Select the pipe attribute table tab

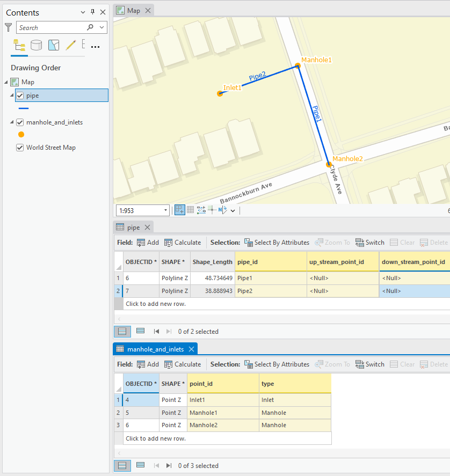(x=133, y=228)
